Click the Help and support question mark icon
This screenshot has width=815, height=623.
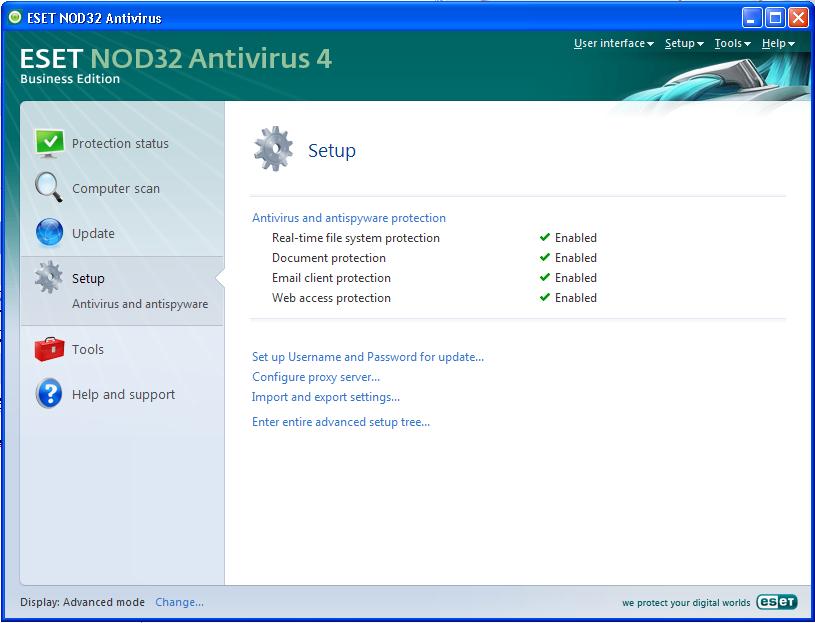tap(49, 393)
